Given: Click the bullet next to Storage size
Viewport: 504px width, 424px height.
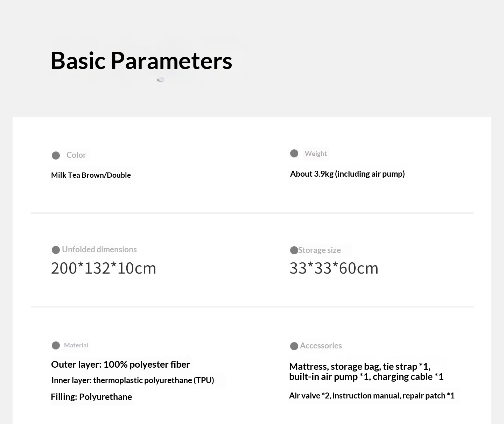Looking at the screenshot, I should pyautogui.click(x=294, y=250).
